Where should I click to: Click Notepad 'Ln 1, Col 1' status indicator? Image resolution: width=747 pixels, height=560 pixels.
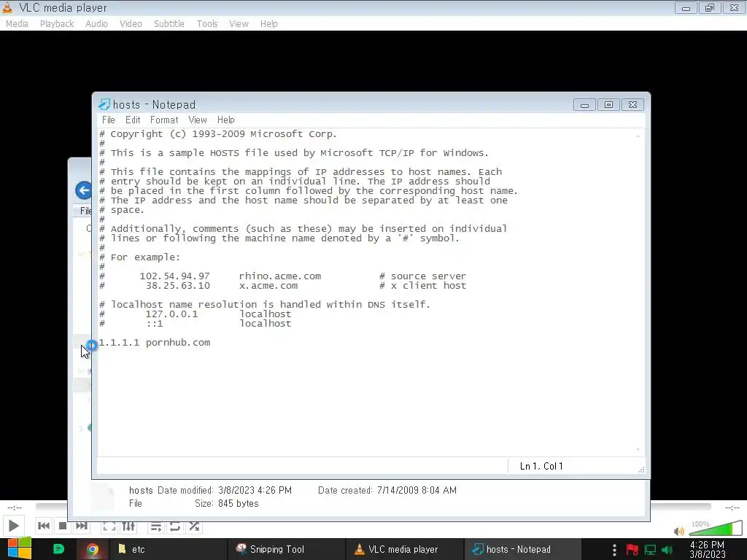tap(541, 466)
